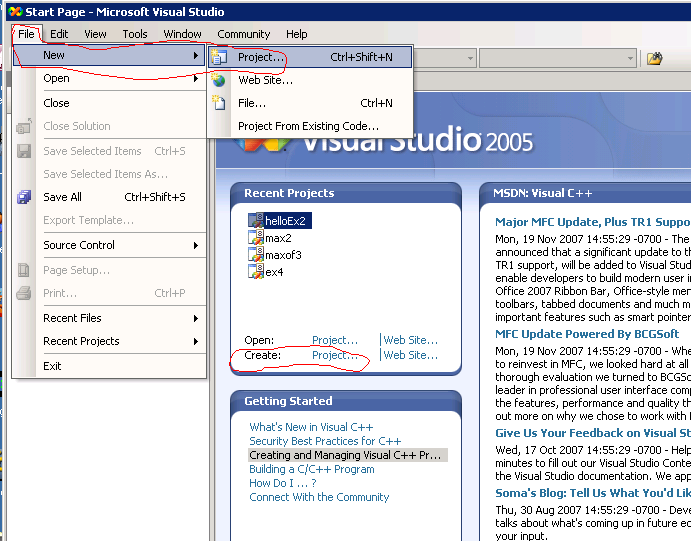Select max2 in Recent Projects

(278, 238)
